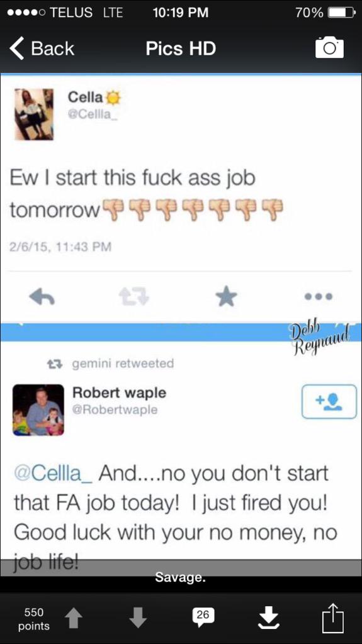The width and height of the screenshot is (362, 644).
Task: Tap the @Cellla_ mention link
Action: click(x=54, y=473)
